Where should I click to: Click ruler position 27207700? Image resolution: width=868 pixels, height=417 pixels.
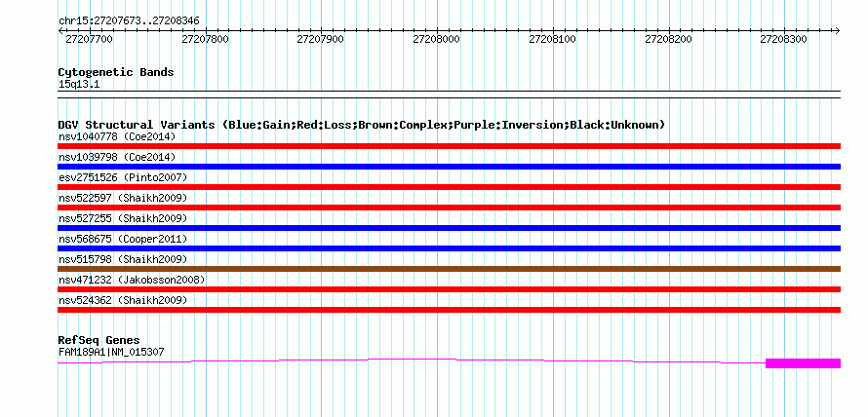(89, 39)
